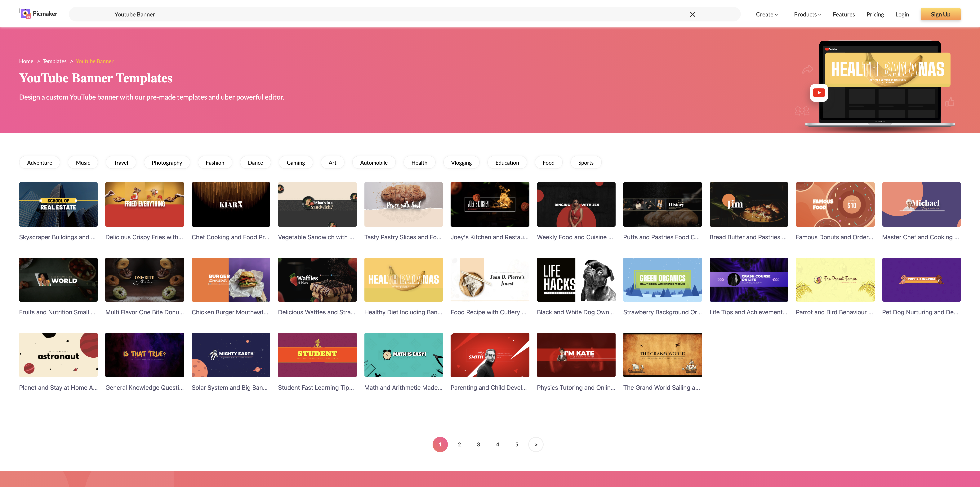
Task: Clear the search field with the X icon
Action: point(692,15)
